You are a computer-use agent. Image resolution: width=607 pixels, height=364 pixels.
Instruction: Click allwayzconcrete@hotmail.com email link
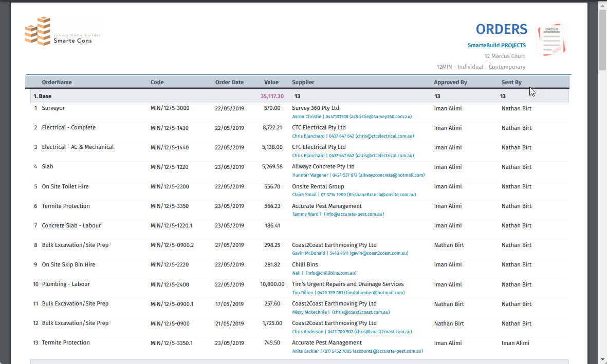[x=393, y=175]
